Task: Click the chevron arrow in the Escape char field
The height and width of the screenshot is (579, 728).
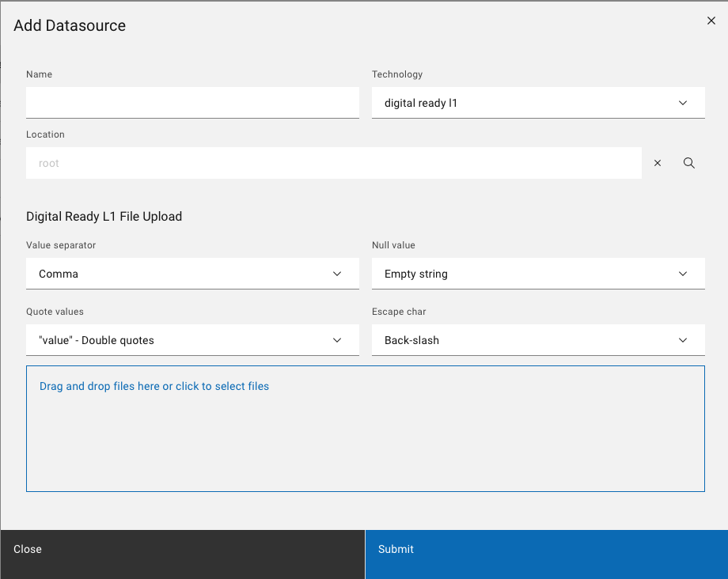Action: coord(684,340)
